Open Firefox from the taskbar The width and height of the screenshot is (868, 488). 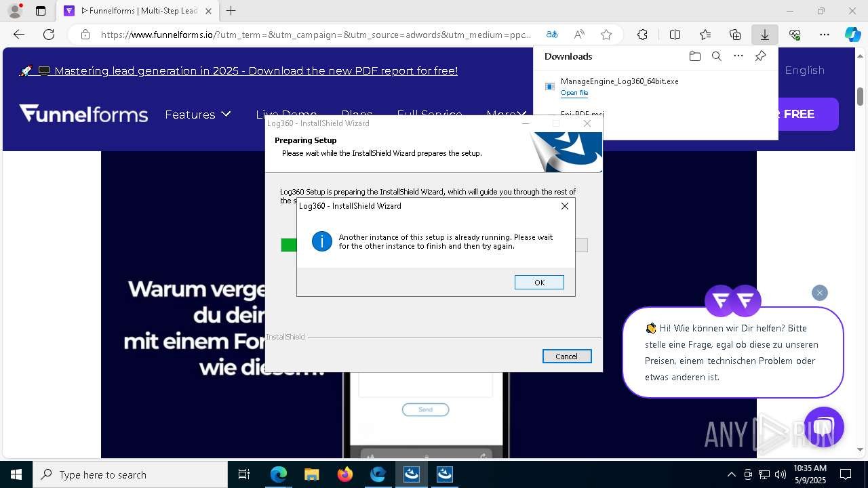345,474
